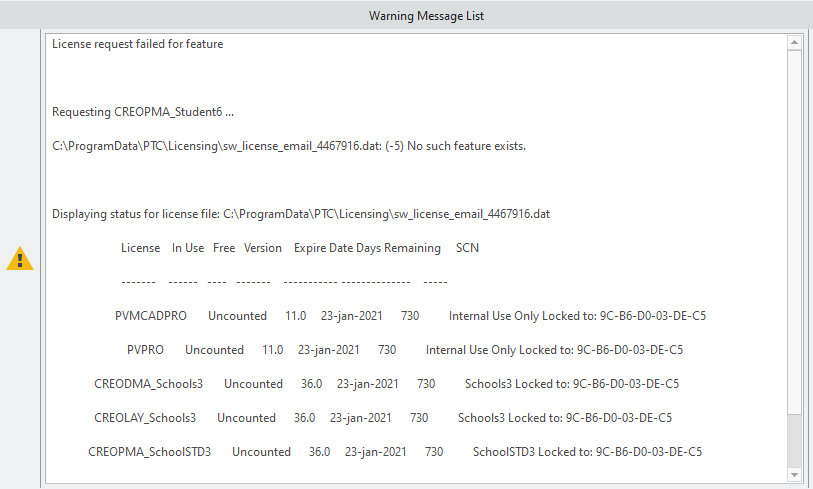The width and height of the screenshot is (813, 489).
Task: Click 730 days remaining in CREOLAY_Schools3 row
Action: point(419,418)
